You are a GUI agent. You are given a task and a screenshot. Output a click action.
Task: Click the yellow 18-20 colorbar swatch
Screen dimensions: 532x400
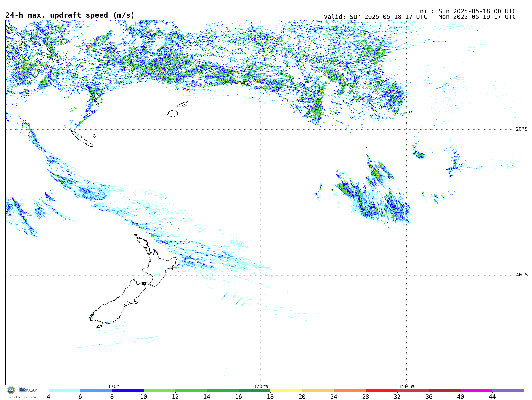tap(286, 391)
